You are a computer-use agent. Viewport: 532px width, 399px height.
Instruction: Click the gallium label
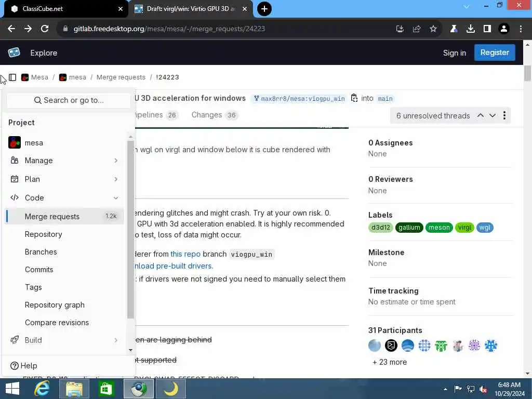409,228
